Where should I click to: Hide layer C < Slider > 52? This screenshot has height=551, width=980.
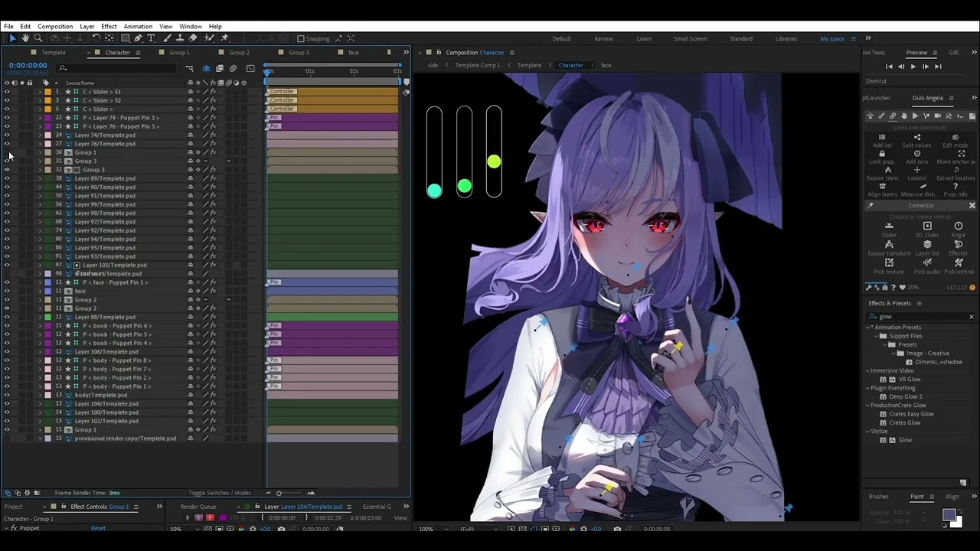[7, 100]
